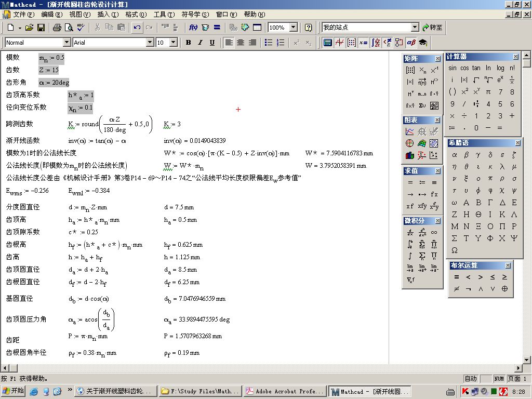This screenshot has width=532, height=399.
Task: Insert not-equal operator in Boolean palette
Action: click(457, 289)
